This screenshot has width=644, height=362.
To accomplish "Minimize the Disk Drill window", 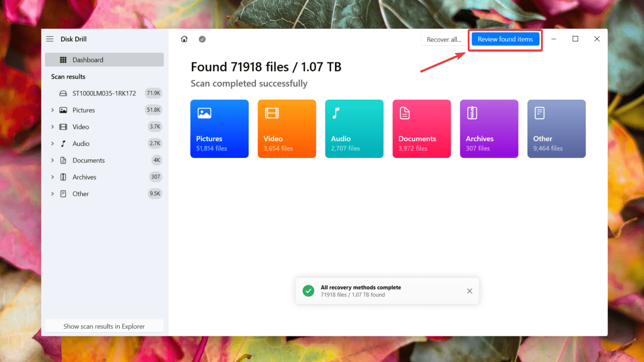I will click(554, 39).
